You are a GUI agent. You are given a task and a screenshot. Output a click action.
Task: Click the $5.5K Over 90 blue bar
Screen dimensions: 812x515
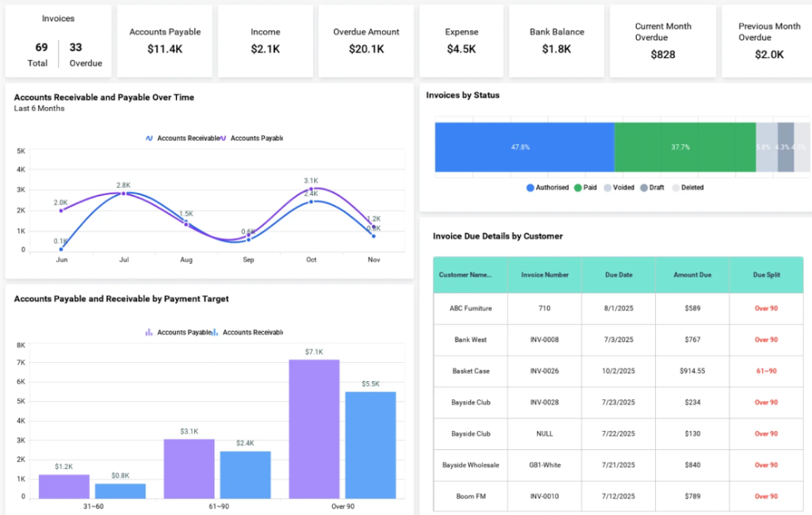coord(371,445)
